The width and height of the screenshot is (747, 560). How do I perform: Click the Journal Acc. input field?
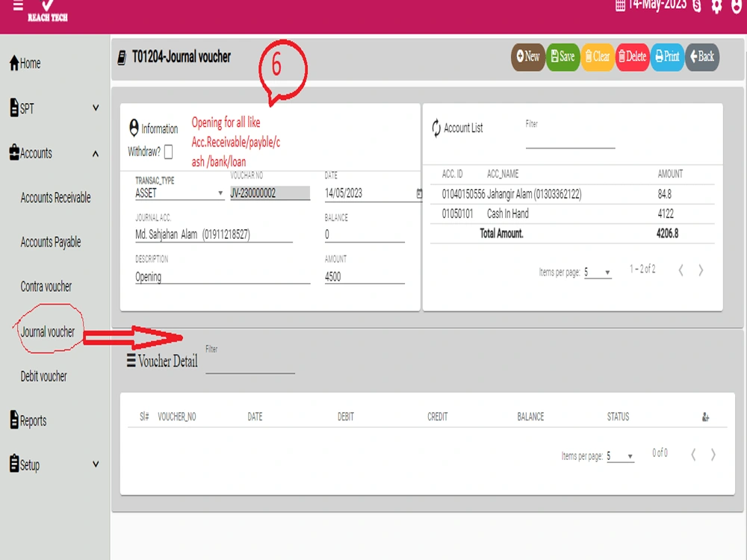[214, 234]
